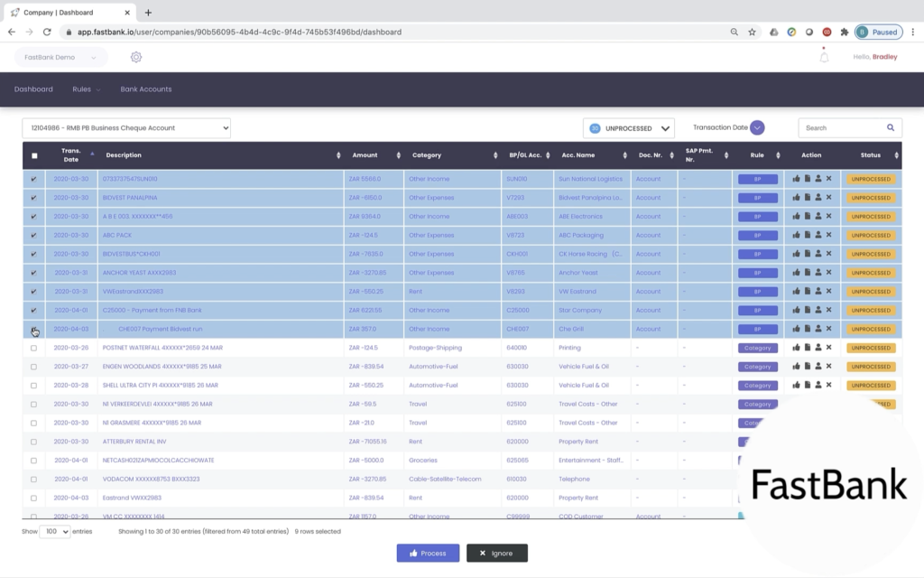The image size is (924, 578).
Task: Open the Chrome three-dot menu
Action: 913,32
